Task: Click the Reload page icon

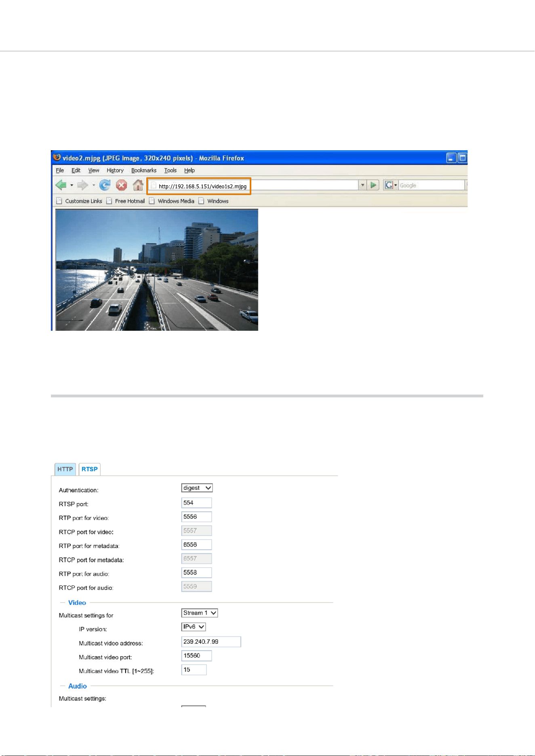Action: [x=105, y=185]
